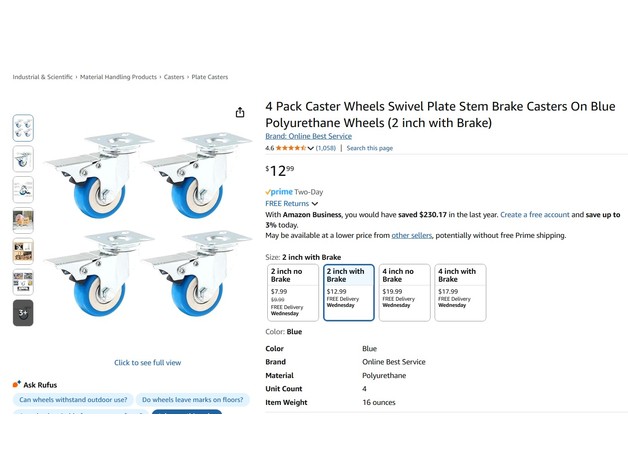Select the '4 inch no Brake' size option

[x=404, y=292]
